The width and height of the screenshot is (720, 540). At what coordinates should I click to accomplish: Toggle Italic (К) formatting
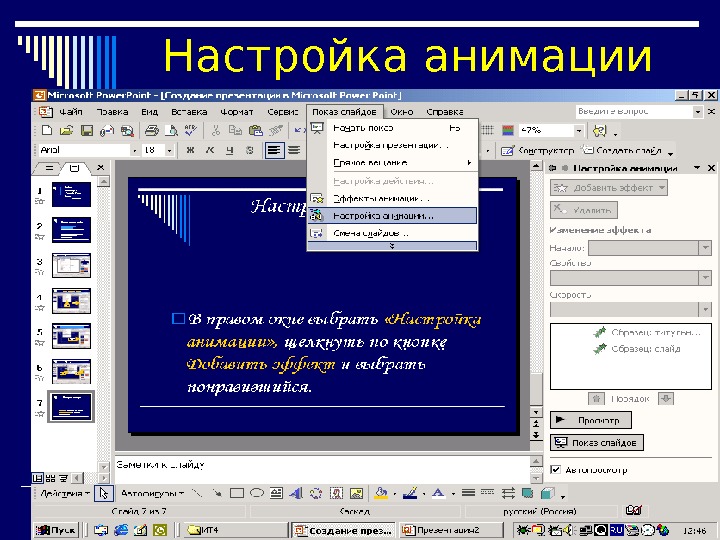(210, 150)
